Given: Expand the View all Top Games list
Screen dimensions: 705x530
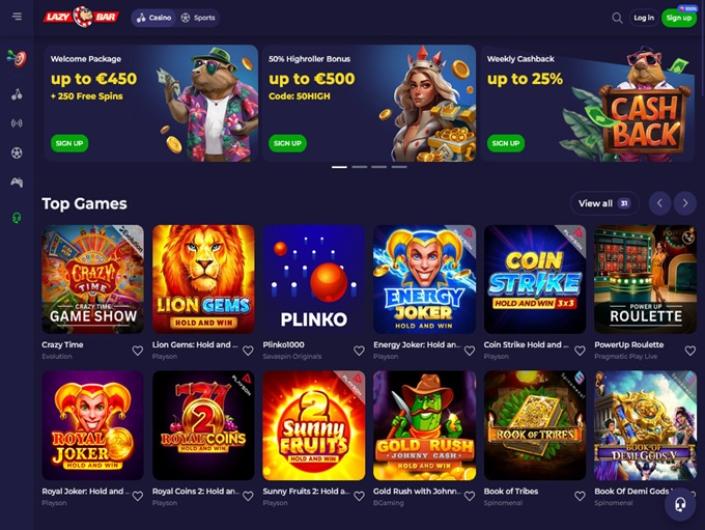Looking at the screenshot, I should pyautogui.click(x=604, y=204).
